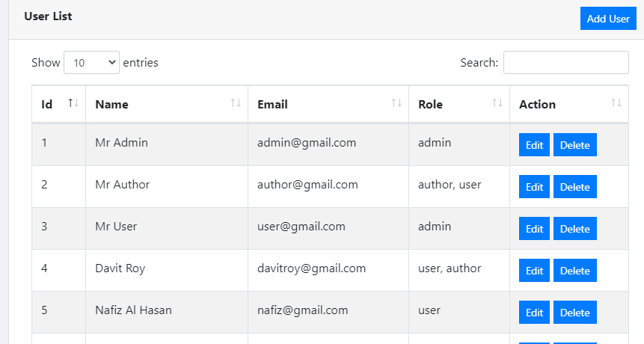
Task: Delete Nafiz Al Hasan's account
Action: [x=574, y=313]
